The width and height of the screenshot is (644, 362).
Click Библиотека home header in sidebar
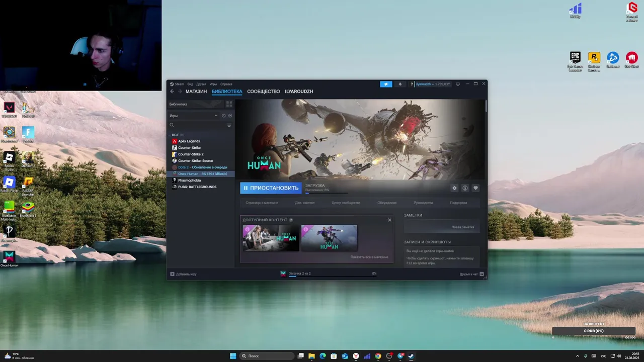[195, 104]
